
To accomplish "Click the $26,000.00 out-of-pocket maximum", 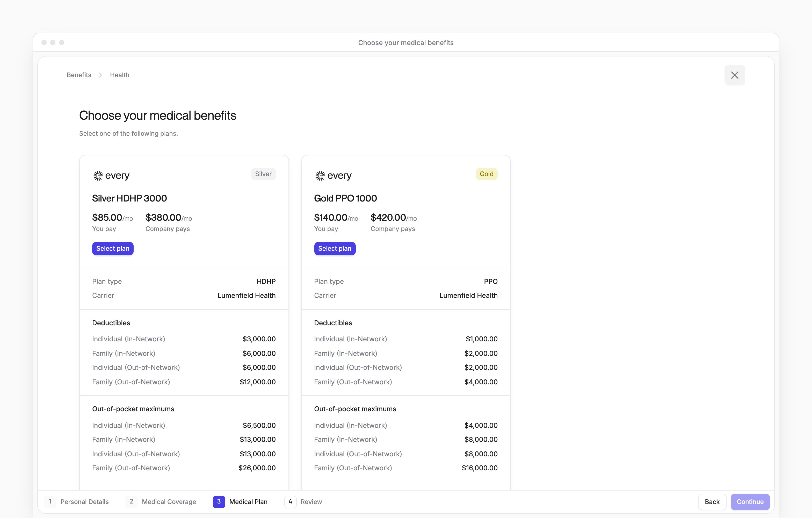I will [257, 468].
